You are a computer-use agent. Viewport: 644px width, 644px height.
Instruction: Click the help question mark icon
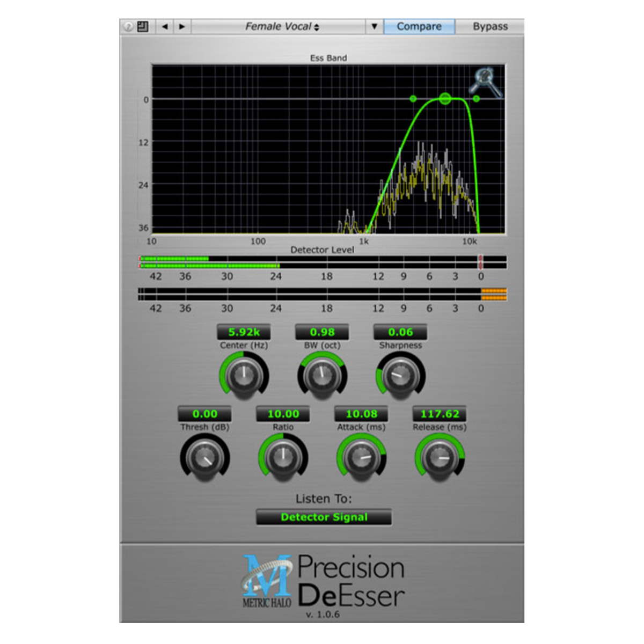coord(128,26)
